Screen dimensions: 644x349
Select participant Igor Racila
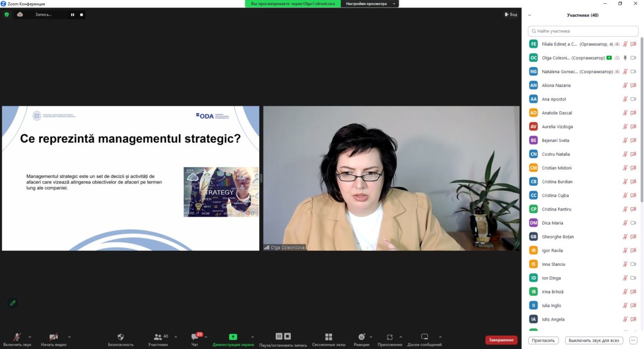coord(583,251)
